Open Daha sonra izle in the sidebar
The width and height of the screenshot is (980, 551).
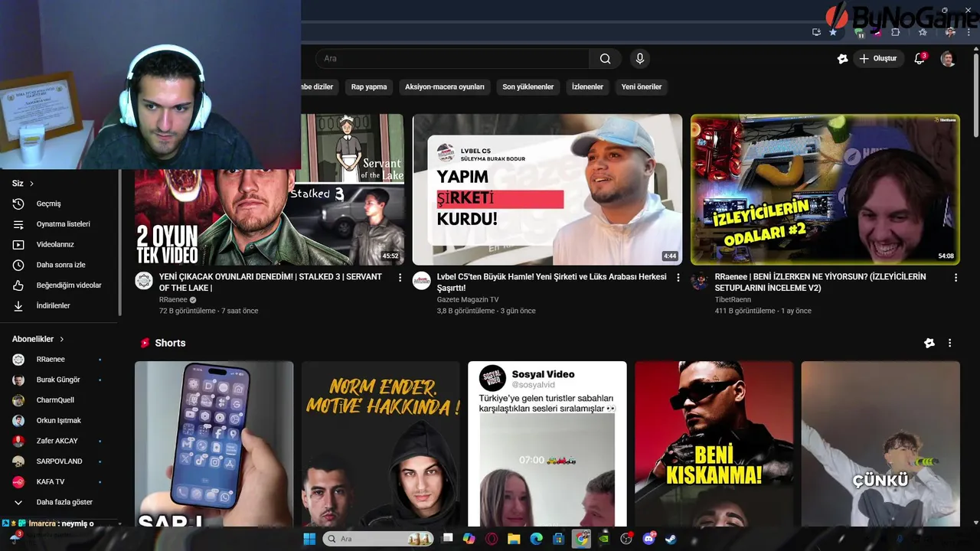click(x=60, y=265)
